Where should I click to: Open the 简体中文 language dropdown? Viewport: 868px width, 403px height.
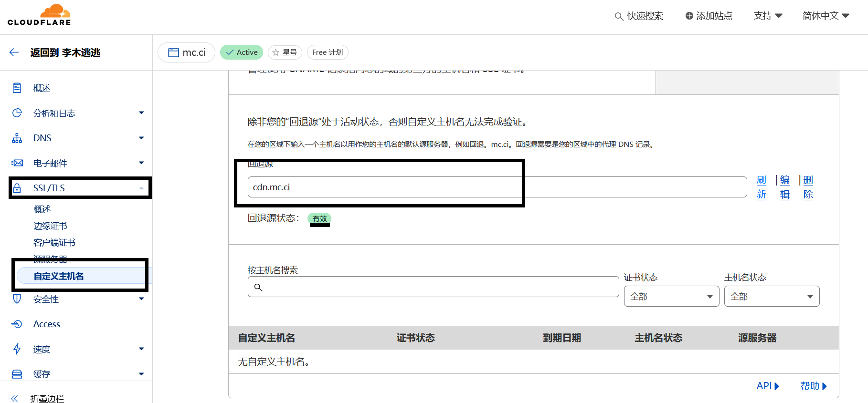[x=826, y=16]
